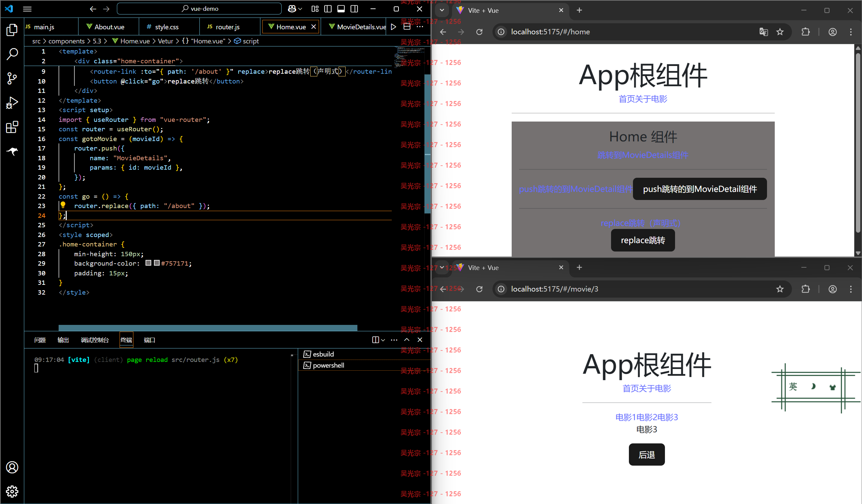Click the replace跳转（声明式）link

pyautogui.click(x=640, y=223)
